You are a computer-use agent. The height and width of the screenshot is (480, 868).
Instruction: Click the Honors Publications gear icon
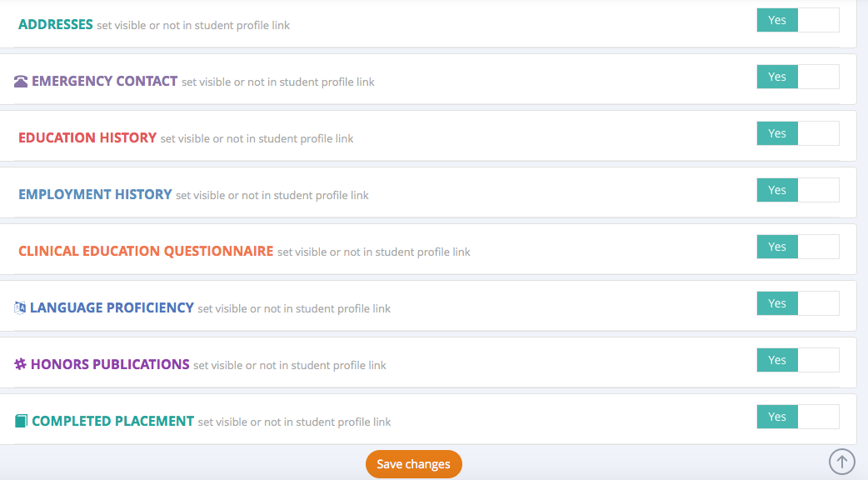tap(21, 364)
